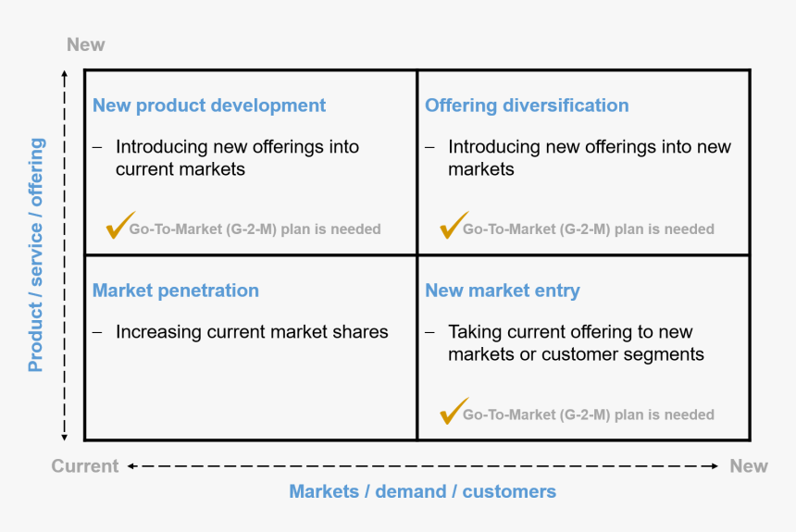796x532 pixels.
Task: Click the New label at right of horizontal axis
Action: click(x=749, y=466)
